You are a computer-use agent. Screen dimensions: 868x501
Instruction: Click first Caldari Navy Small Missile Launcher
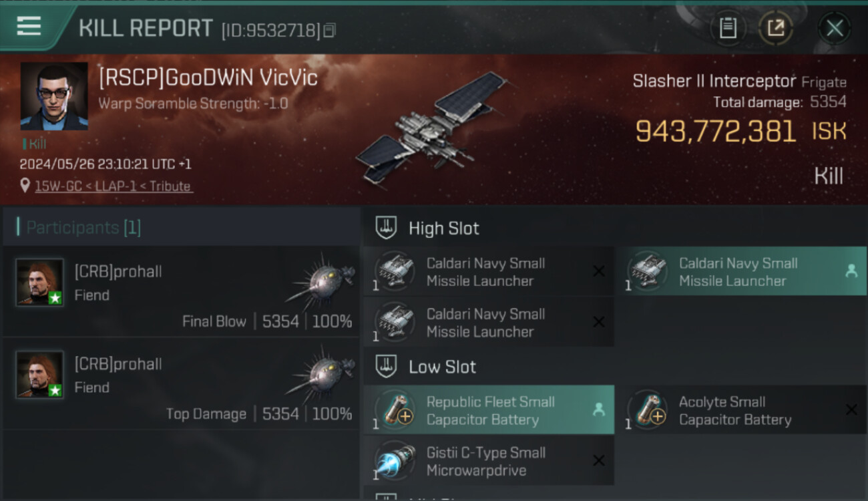(489, 272)
